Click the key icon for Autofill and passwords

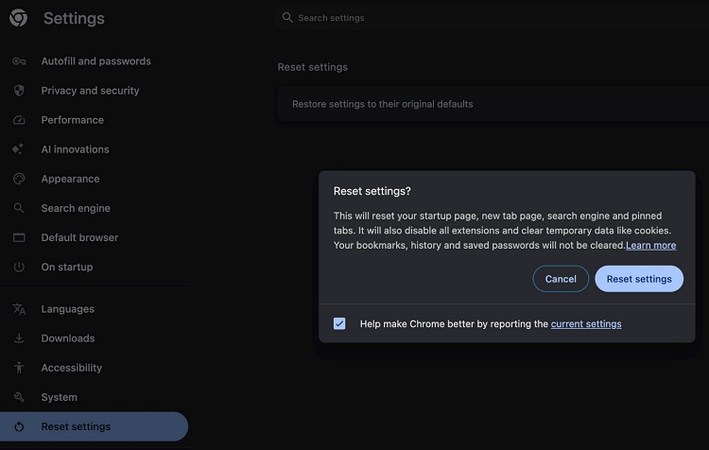19,61
